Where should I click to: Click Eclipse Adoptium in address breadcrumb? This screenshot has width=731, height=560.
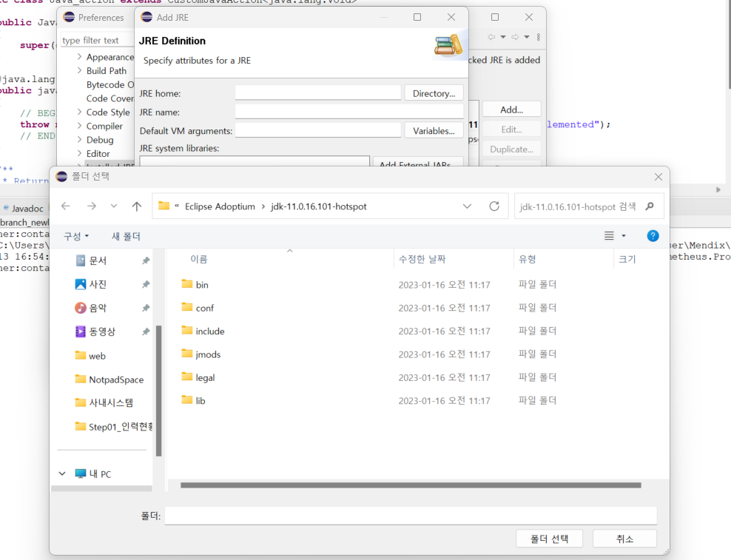coord(220,206)
